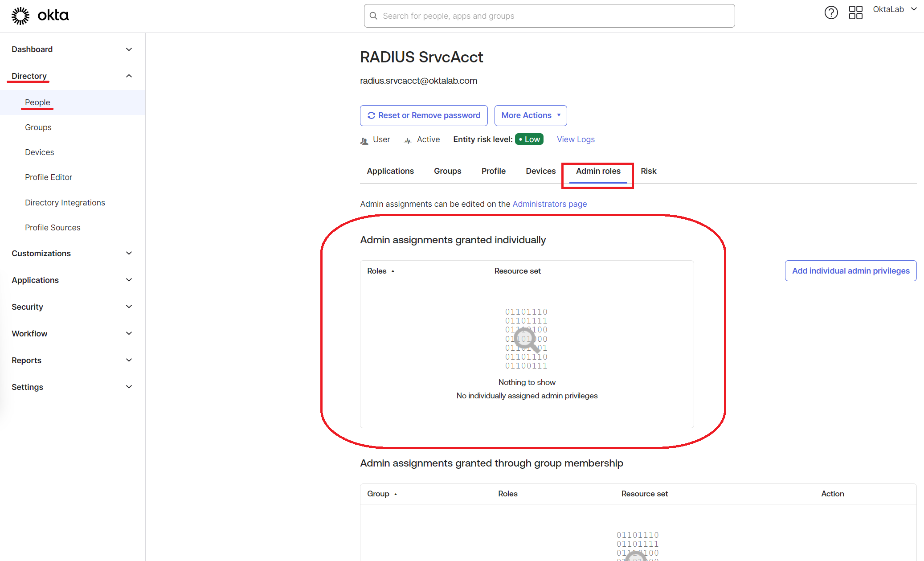924x561 pixels.
Task: Open the More Actions dropdown
Action: pyautogui.click(x=530, y=115)
